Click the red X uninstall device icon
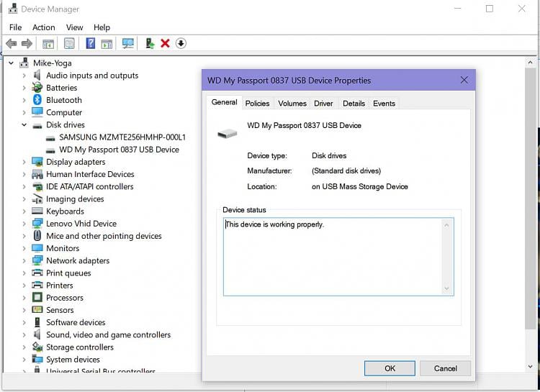This screenshot has width=540, height=392. point(165,44)
